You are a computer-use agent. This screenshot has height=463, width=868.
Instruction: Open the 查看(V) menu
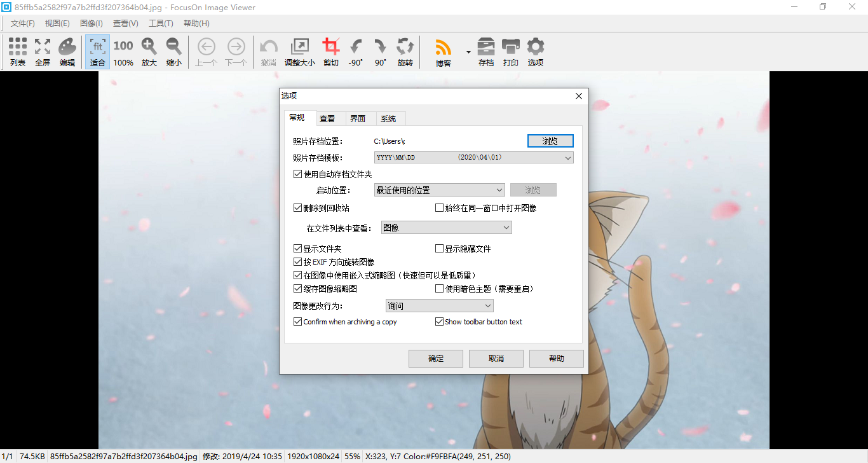point(126,24)
